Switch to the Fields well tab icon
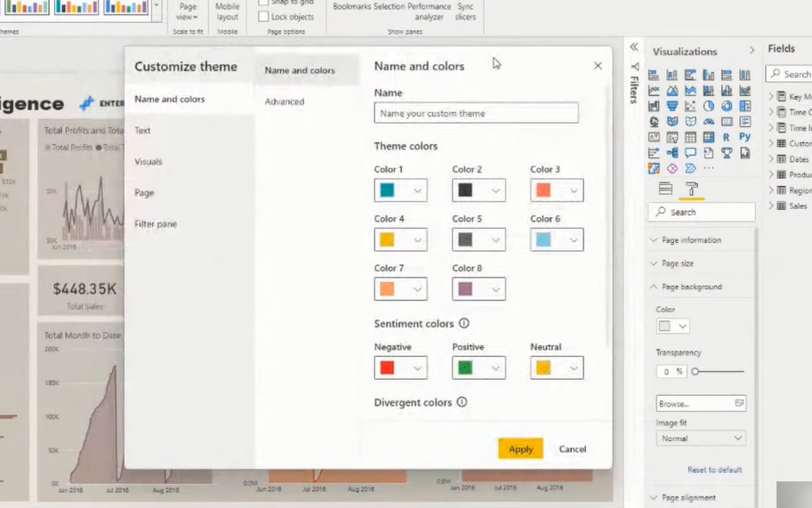Image resolution: width=812 pixels, height=508 pixels. pyautogui.click(x=665, y=189)
